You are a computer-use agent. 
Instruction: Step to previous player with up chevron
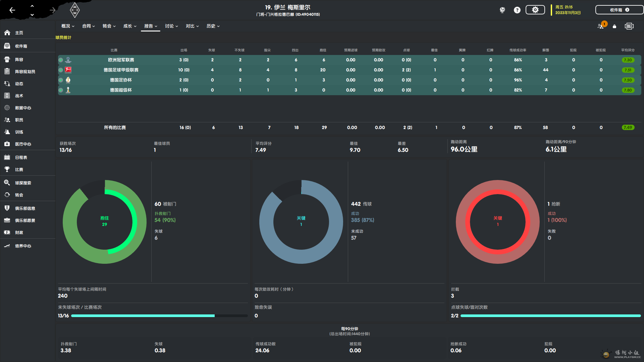click(x=32, y=6)
